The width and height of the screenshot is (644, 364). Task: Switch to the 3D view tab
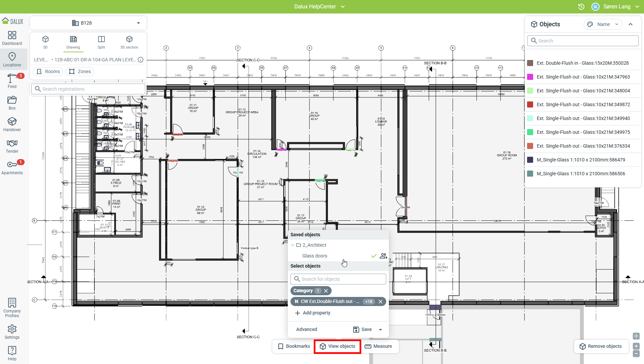pos(45,42)
